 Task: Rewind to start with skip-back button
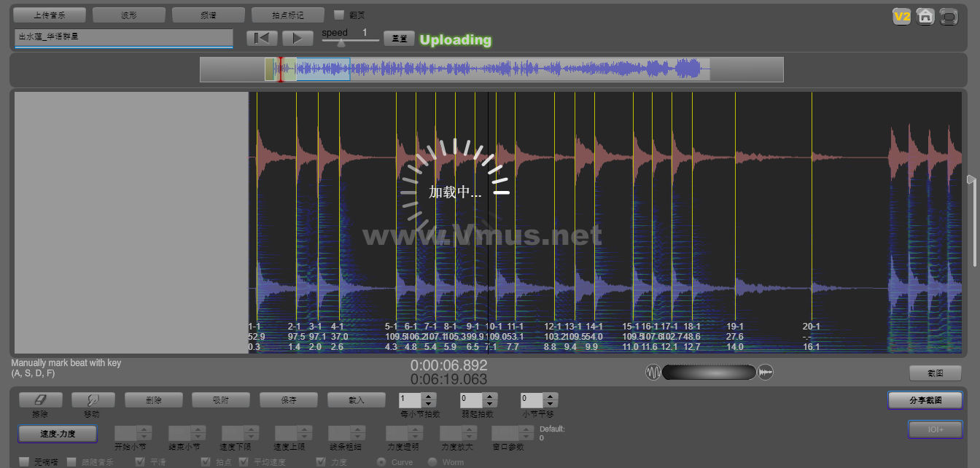pyautogui.click(x=262, y=38)
